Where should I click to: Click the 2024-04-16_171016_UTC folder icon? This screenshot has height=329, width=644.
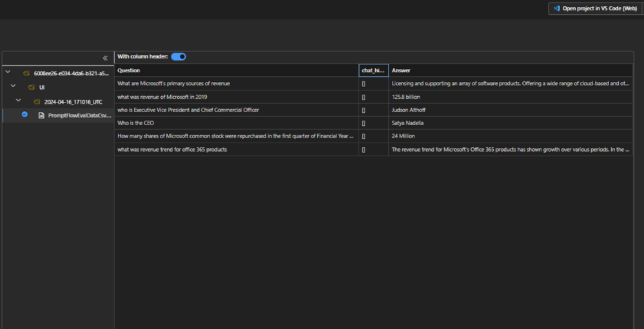(37, 102)
